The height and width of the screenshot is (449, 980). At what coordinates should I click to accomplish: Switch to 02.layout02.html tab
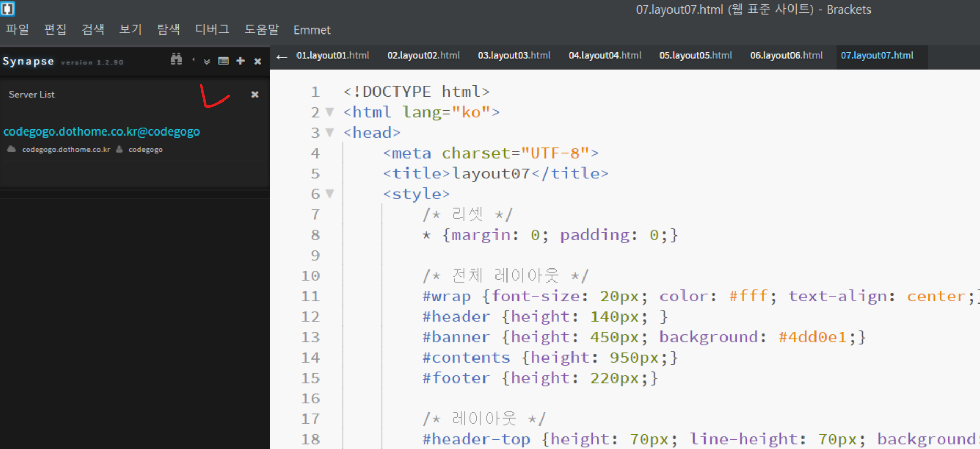424,55
